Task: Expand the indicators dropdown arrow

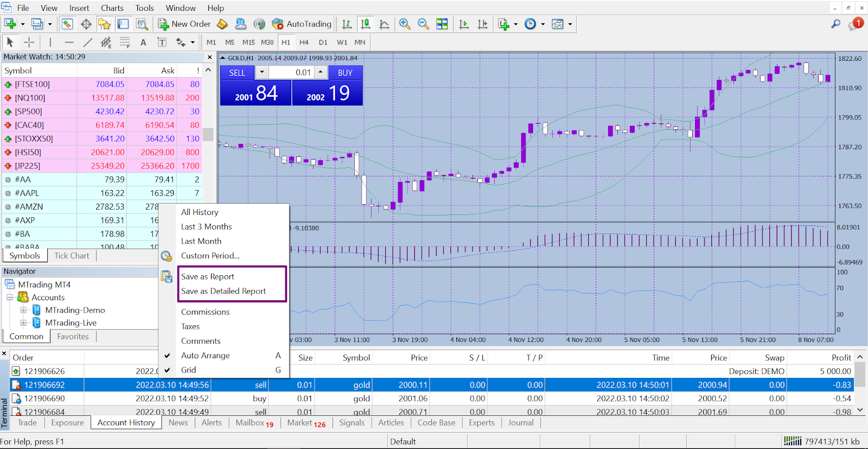Action: (515, 24)
